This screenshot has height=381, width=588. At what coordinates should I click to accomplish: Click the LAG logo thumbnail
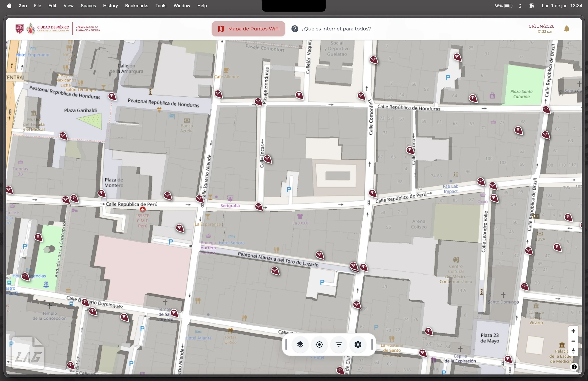point(28,353)
